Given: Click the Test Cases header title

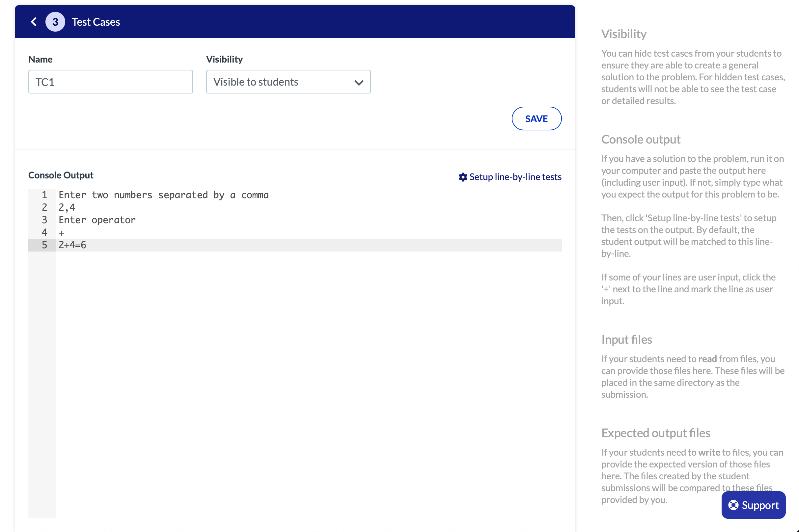Looking at the screenshot, I should click(96, 22).
